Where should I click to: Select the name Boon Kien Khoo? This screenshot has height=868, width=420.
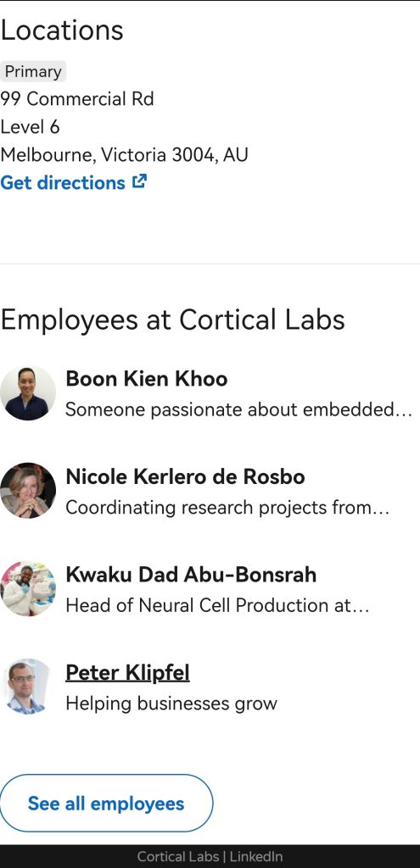pos(146,379)
